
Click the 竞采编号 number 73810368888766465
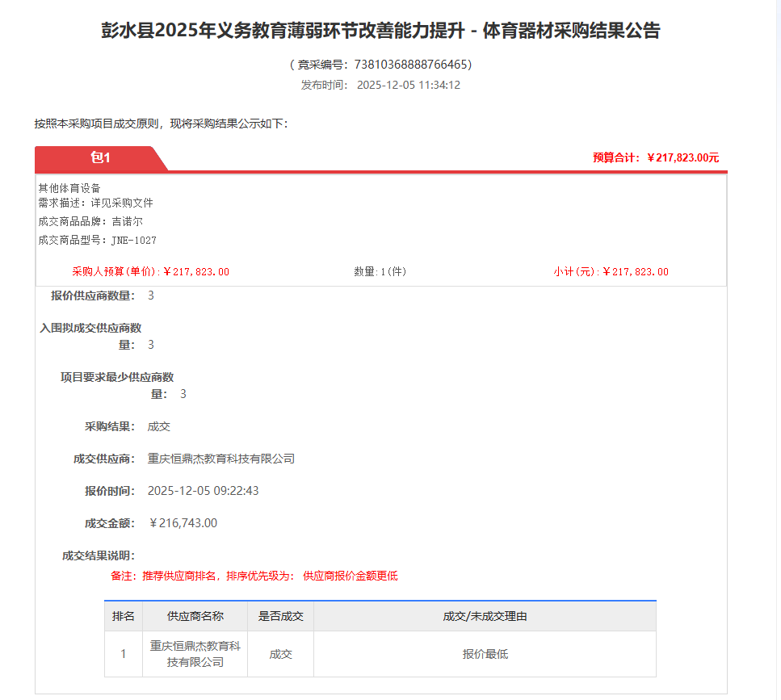click(413, 65)
